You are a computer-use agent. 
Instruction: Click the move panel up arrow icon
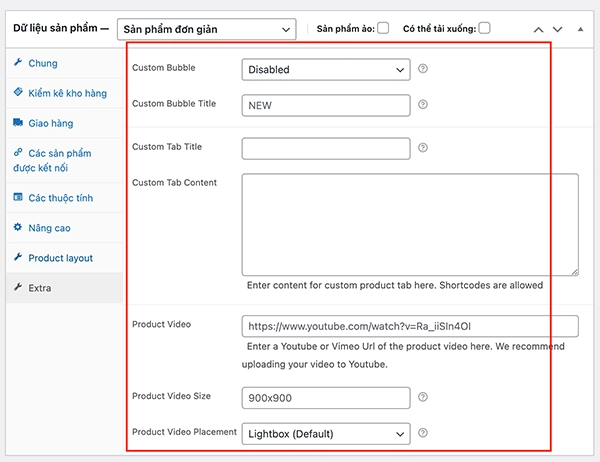(x=540, y=29)
